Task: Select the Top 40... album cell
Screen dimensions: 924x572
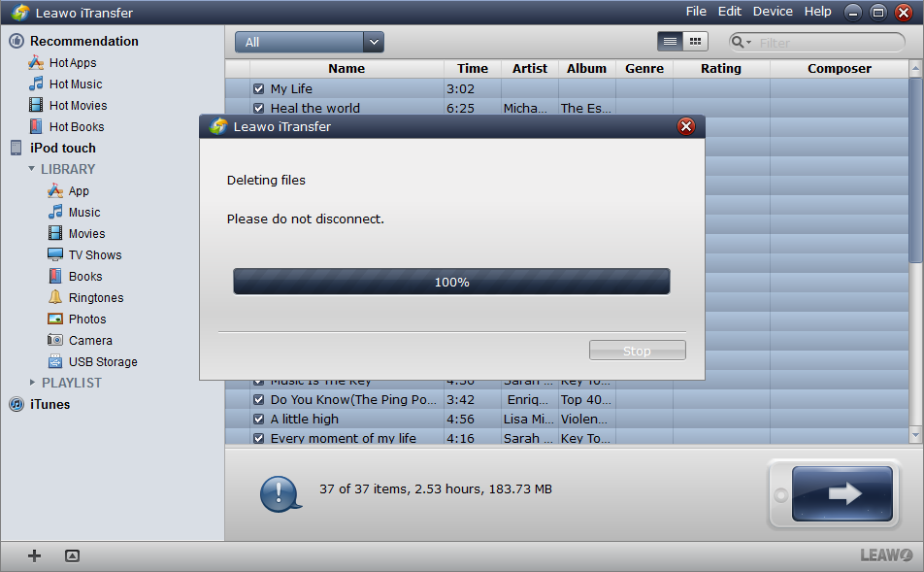Action: 586,399
